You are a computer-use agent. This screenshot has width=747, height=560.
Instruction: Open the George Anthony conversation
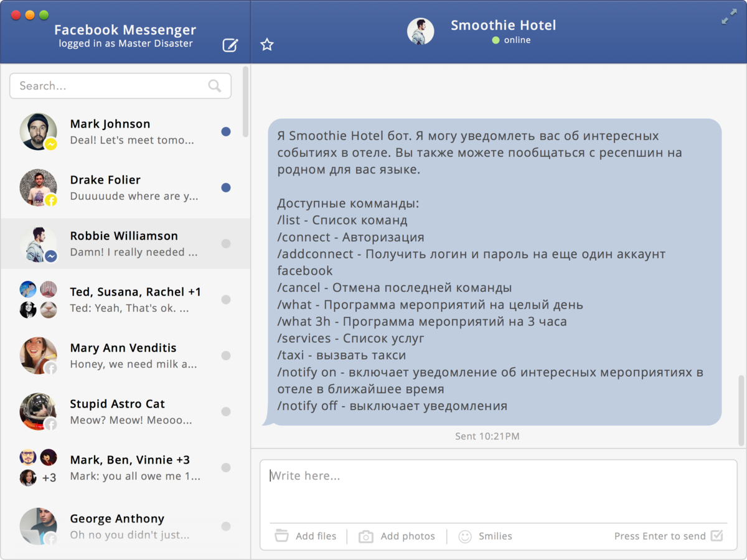125,526
